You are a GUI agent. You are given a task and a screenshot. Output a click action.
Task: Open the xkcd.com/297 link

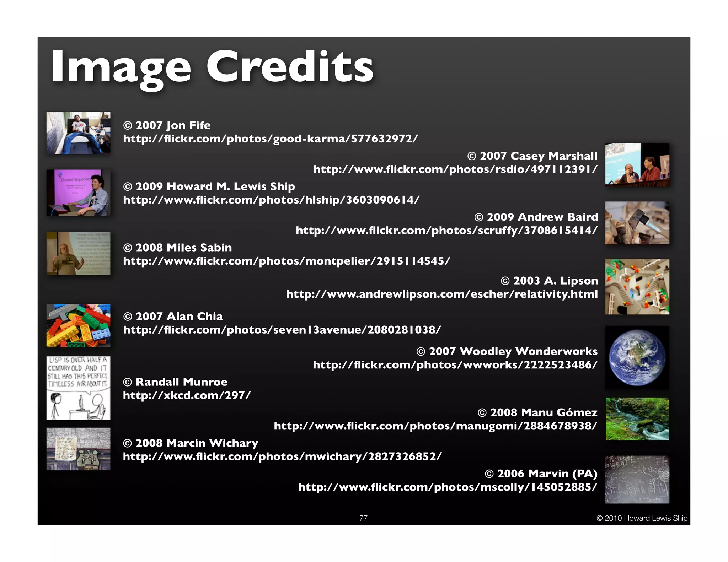(x=187, y=395)
